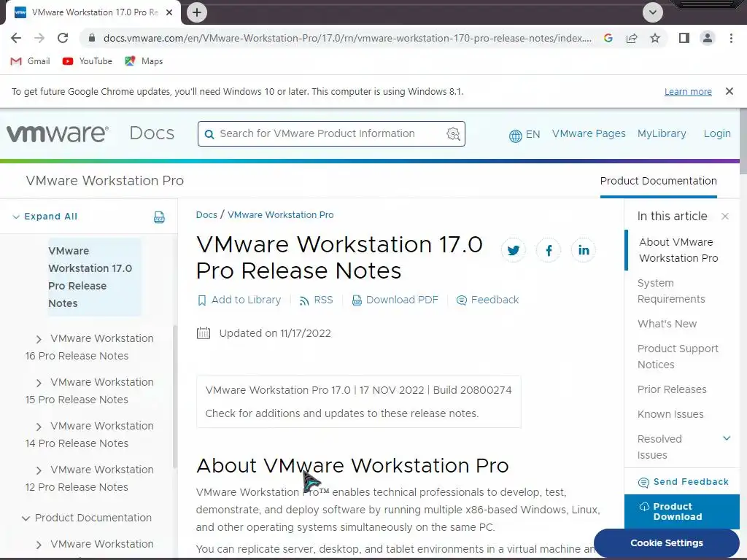The height and width of the screenshot is (560, 747).
Task: Click Add to Library
Action: tap(239, 300)
